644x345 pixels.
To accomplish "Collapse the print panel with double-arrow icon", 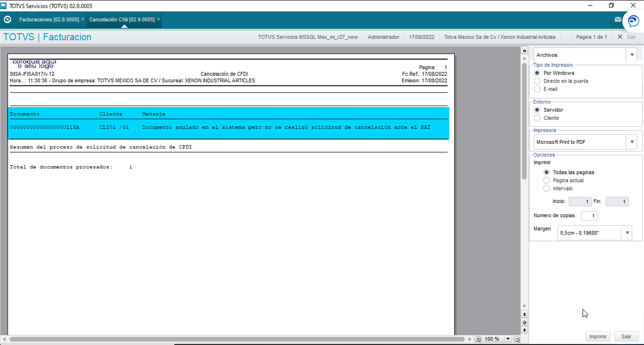I will (525, 51).
